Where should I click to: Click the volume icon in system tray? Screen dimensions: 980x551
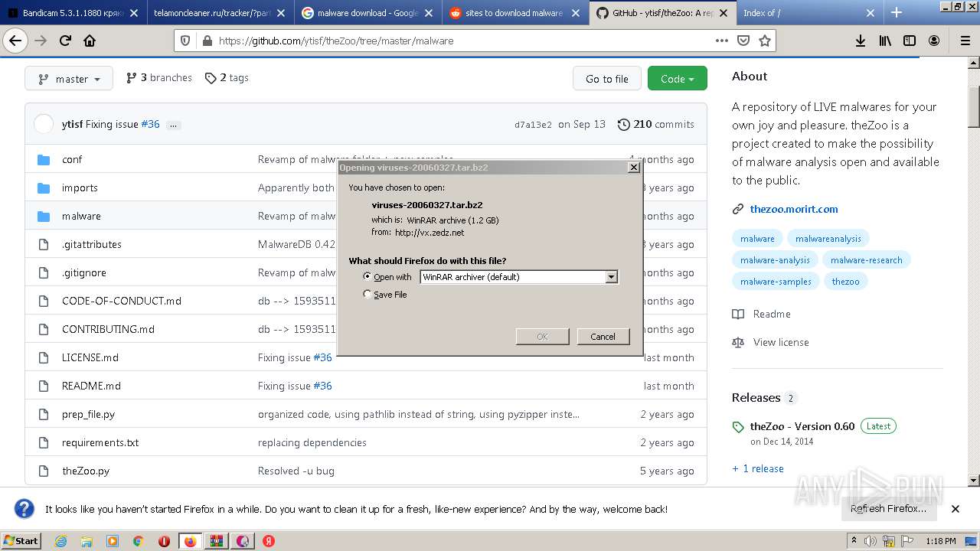(x=871, y=541)
